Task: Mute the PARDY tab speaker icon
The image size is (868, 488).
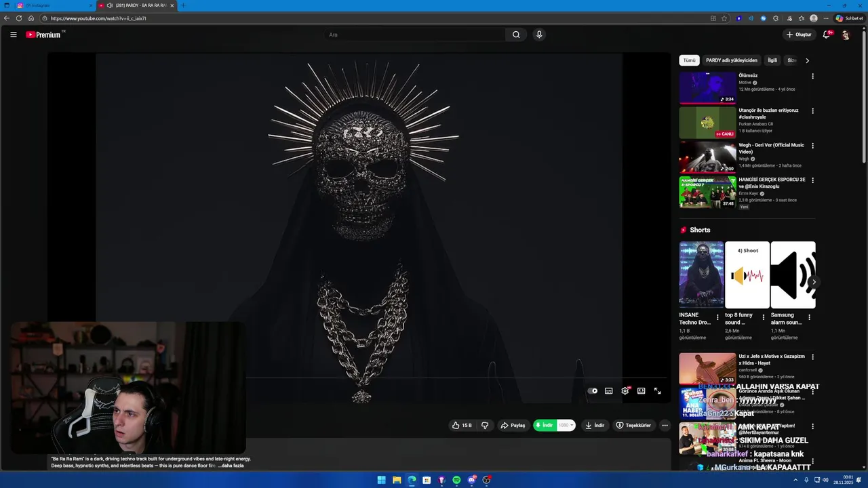Action: pyautogui.click(x=109, y=5)
